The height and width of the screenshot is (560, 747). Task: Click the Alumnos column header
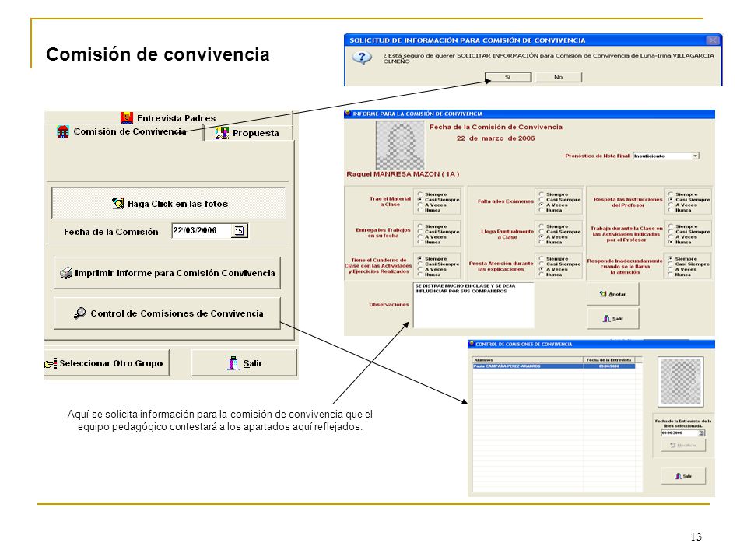tap(528, 359)
